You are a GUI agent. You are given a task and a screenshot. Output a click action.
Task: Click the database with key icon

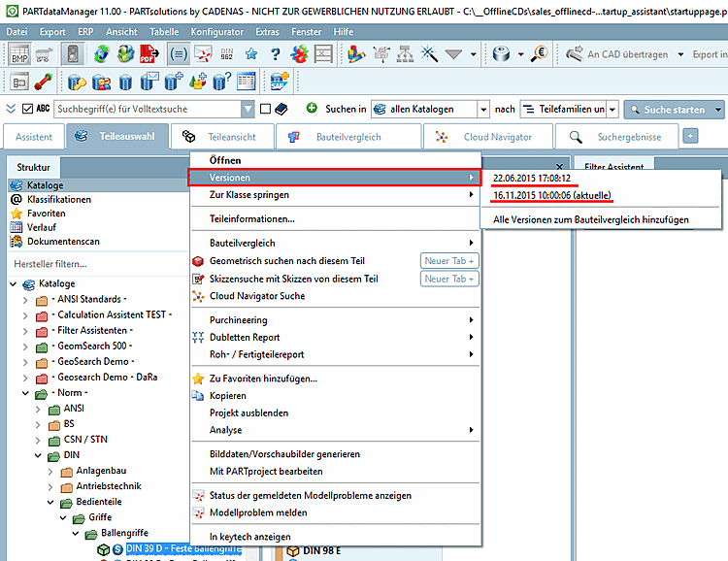[77, 82]
